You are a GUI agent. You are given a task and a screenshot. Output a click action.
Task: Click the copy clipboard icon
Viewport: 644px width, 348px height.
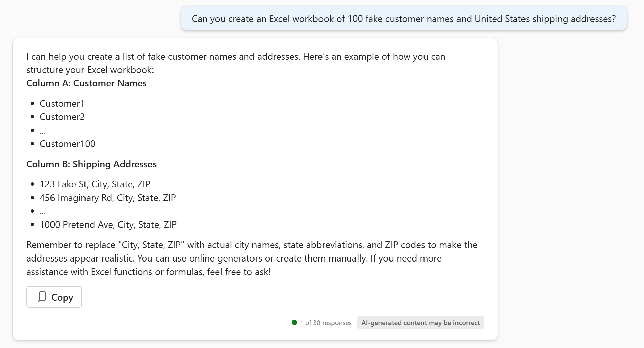pyautogui.click(x=42, y=297)
